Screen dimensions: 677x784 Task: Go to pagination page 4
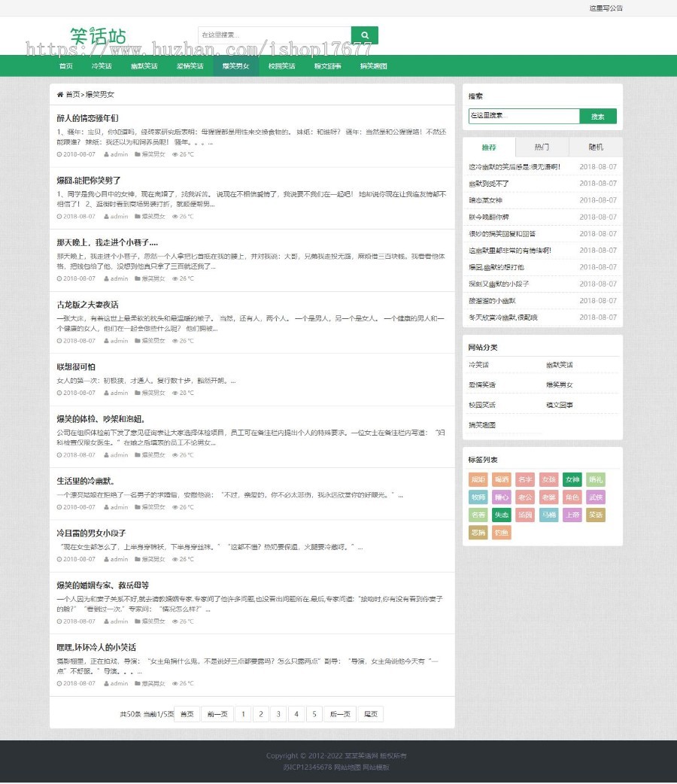[296, 714]
